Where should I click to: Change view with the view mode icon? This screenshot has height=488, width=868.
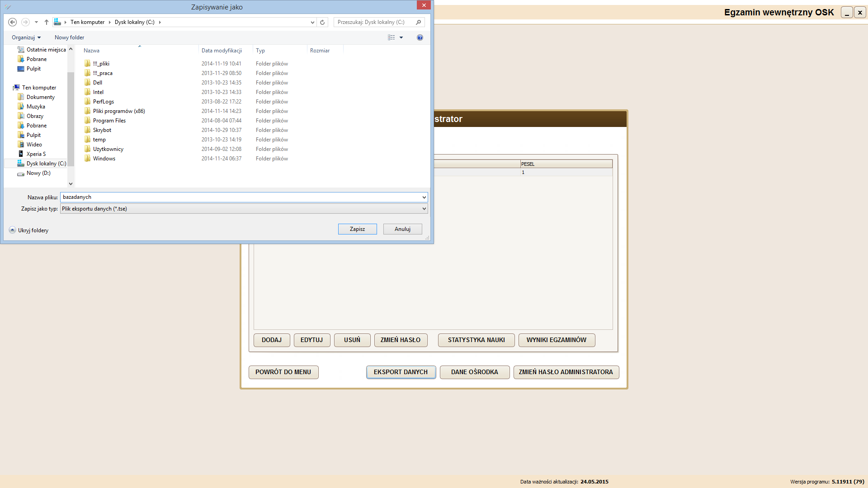[x=392, y=38]
